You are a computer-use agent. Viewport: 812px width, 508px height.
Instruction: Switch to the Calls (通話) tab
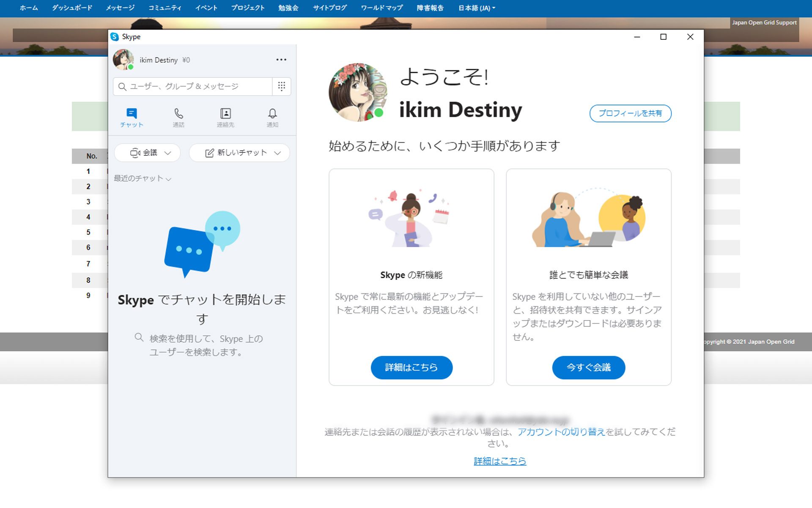coord(178,118)
